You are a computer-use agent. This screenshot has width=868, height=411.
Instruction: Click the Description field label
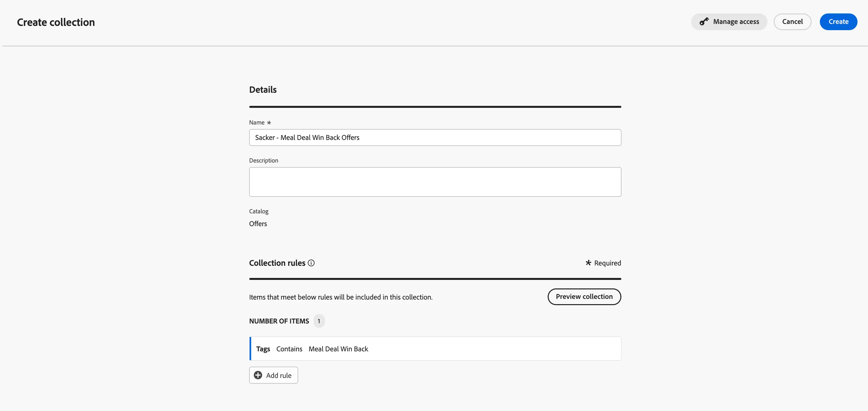[263, 161]
